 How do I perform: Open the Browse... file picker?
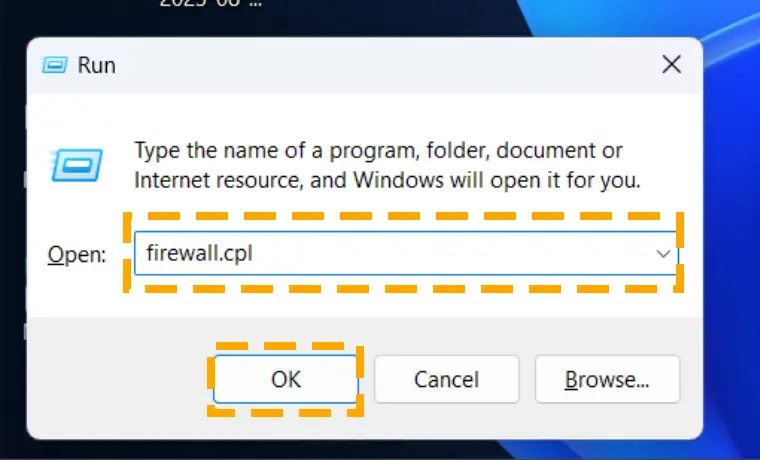point(607,379)
